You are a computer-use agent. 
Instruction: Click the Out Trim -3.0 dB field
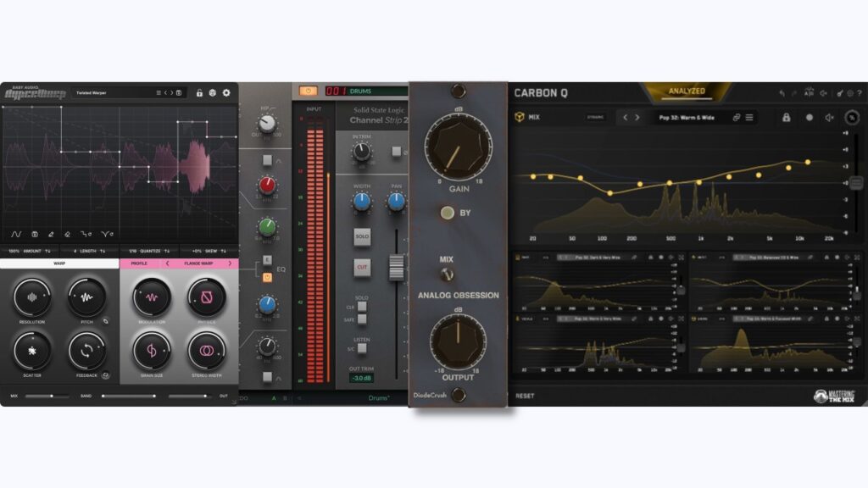tap(361, 379)
